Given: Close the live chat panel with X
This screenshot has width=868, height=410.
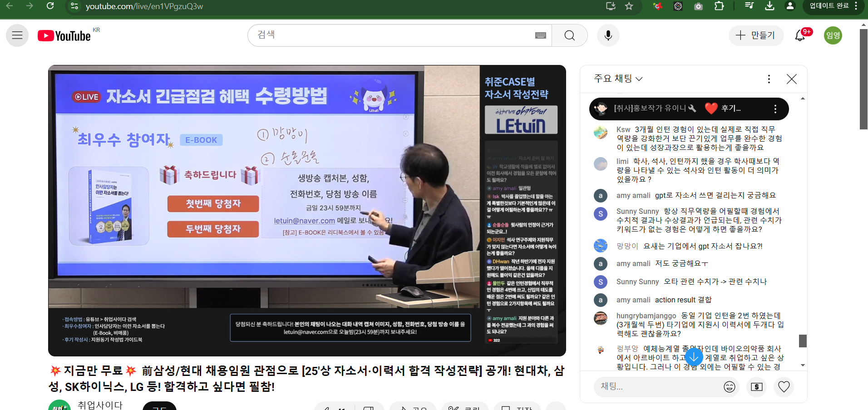Looking at the screenshot, I should click(x=792, y=79).
